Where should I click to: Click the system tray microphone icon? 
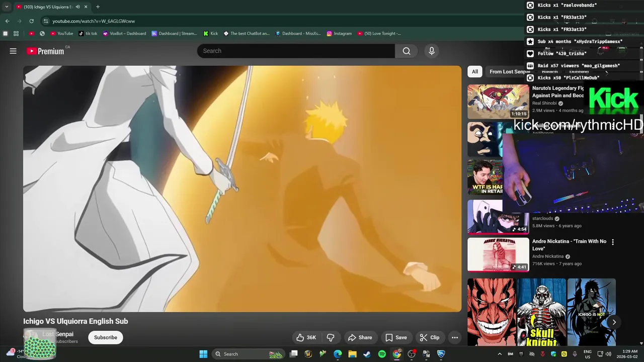[575, 354]
